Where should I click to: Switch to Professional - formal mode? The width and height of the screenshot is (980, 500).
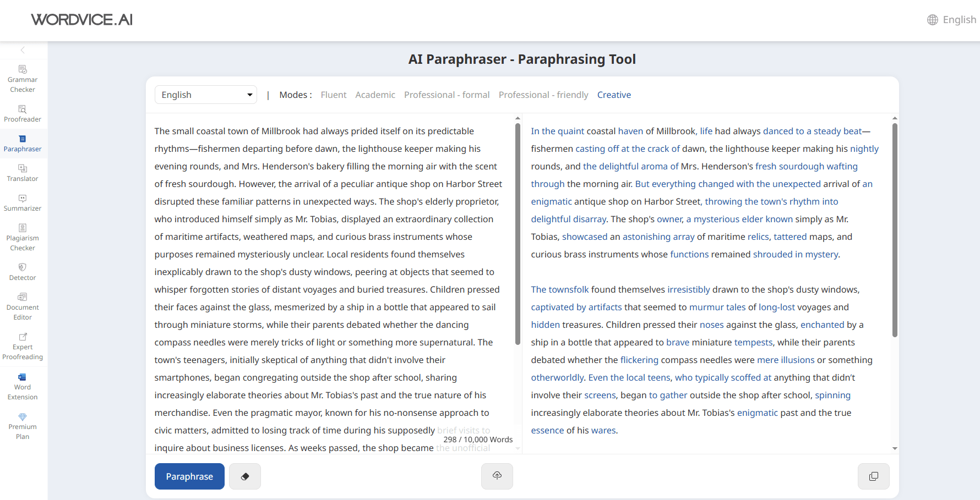tap(447, 95)
